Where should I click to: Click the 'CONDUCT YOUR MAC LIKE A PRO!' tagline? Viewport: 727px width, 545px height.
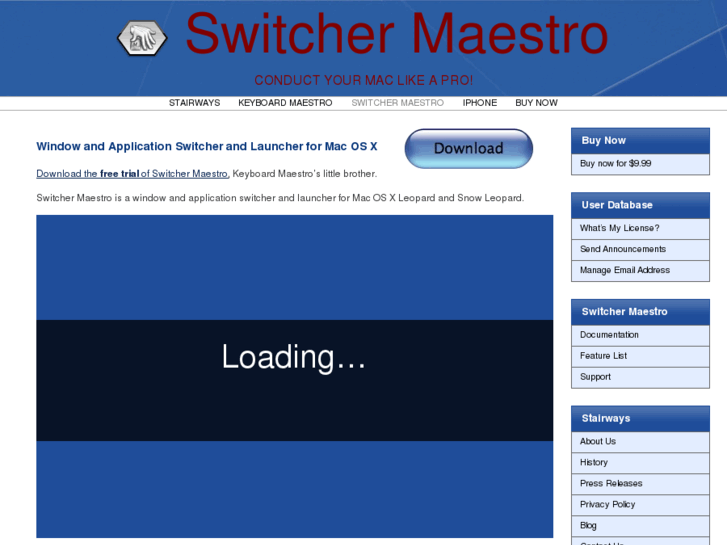tap(364, 80)
